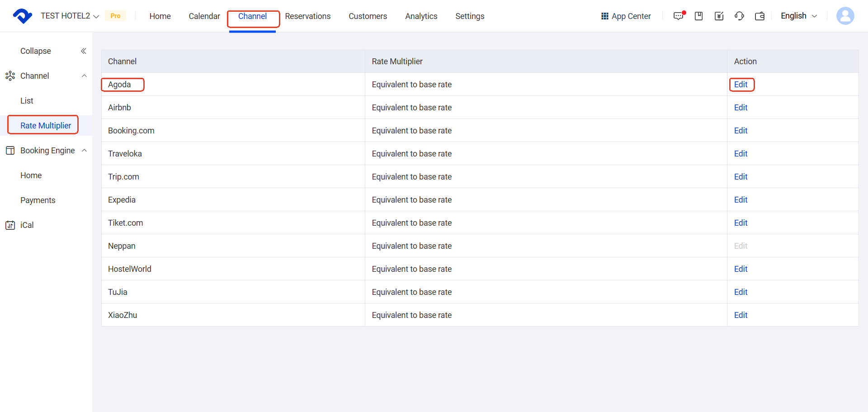Edit the Expedia rate multiplier
The height and width of the screenshot is (412, 868).
(x=741, y=200)
